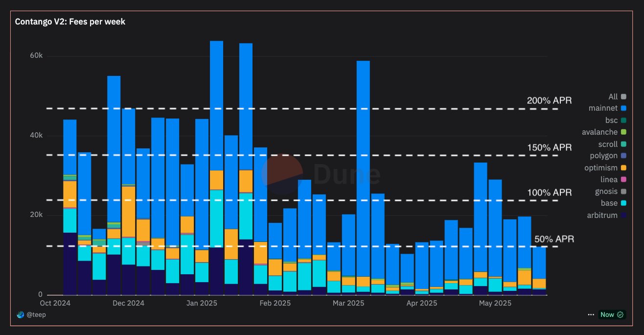Click the Apr 2025 axis label

pos(422,303)
